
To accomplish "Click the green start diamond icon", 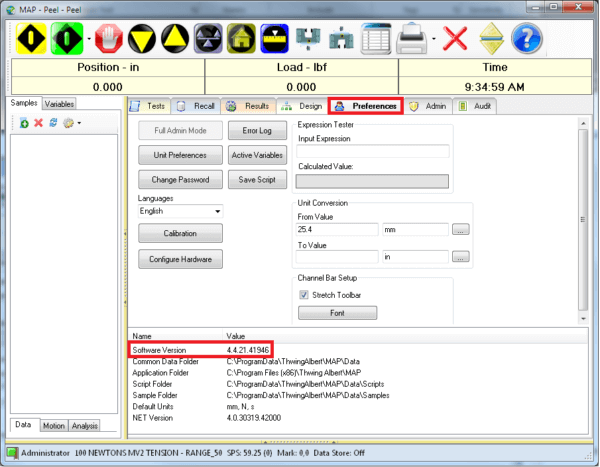I will pyautogui.click(x=67, y=38).
